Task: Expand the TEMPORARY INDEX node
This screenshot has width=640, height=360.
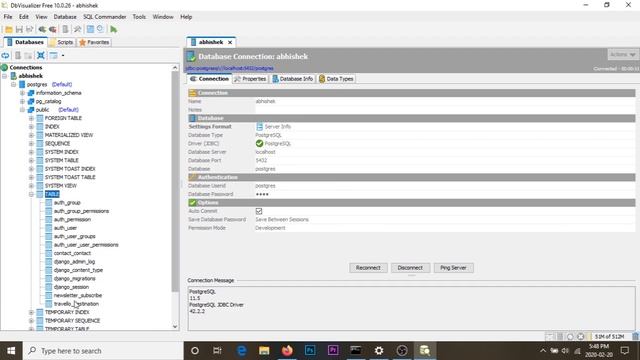Action: pyautogui.click(x=31, y=312)
